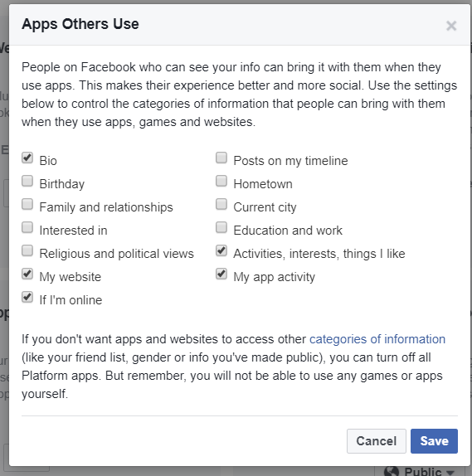Check Family and relationships option
Image resolution: width=472 pixels, height=476 pixels.
[x=27, y=204]
